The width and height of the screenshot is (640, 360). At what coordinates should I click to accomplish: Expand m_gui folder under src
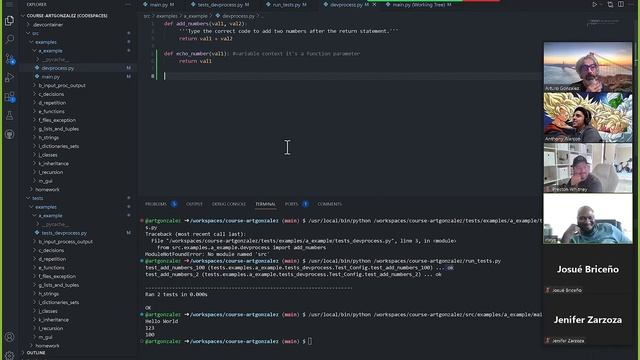tap(46, 181)
